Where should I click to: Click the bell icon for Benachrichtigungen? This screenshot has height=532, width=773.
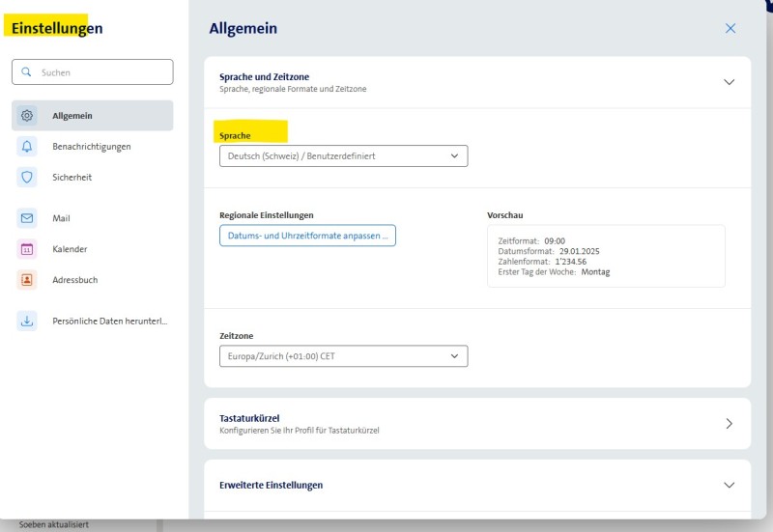(27, 147)
